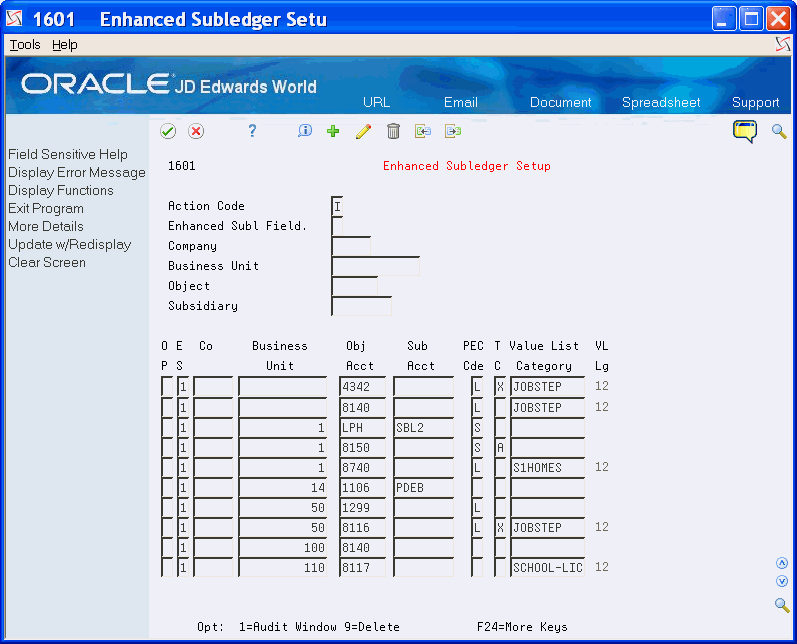Select Field Sensitive Help
The image size is (797, 644).
point(68,154)
